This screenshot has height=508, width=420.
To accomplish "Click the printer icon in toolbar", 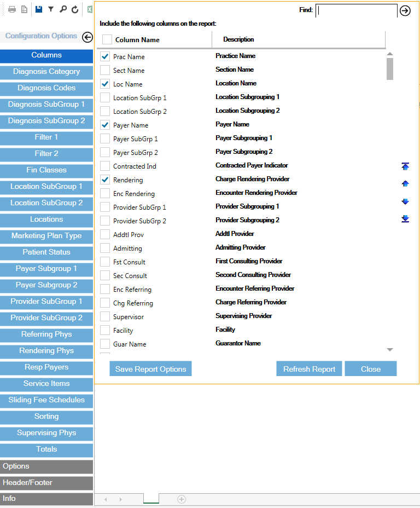I will click(x=12, y=9).
